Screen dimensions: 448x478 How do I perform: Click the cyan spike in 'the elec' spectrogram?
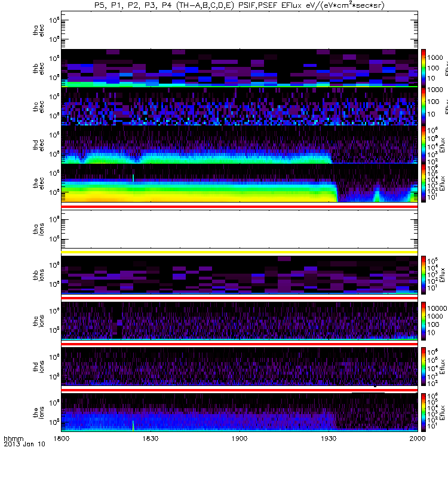133,178
